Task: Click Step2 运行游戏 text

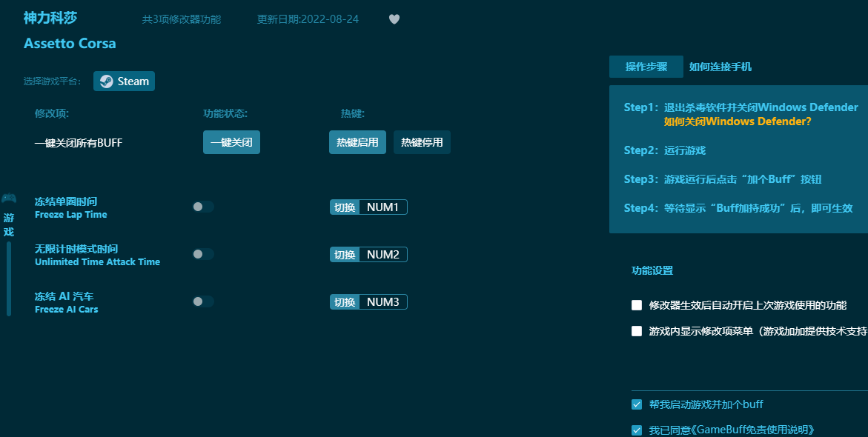Action: 665,150
